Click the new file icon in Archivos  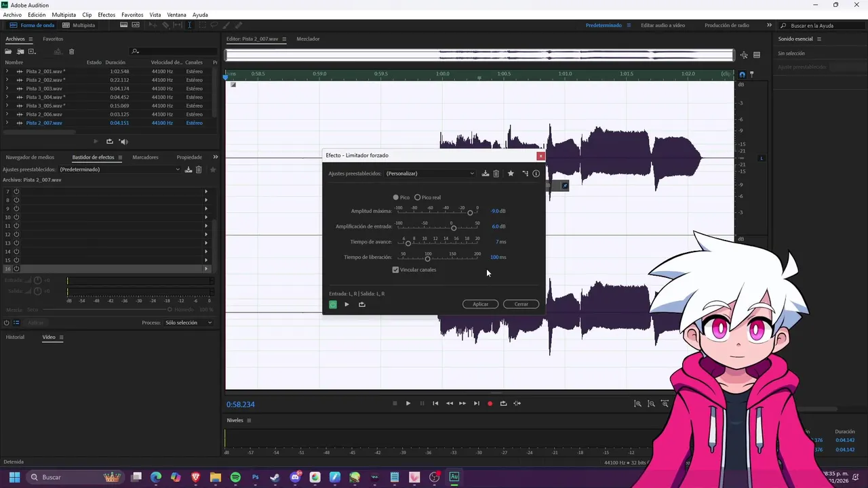[31, 52]
